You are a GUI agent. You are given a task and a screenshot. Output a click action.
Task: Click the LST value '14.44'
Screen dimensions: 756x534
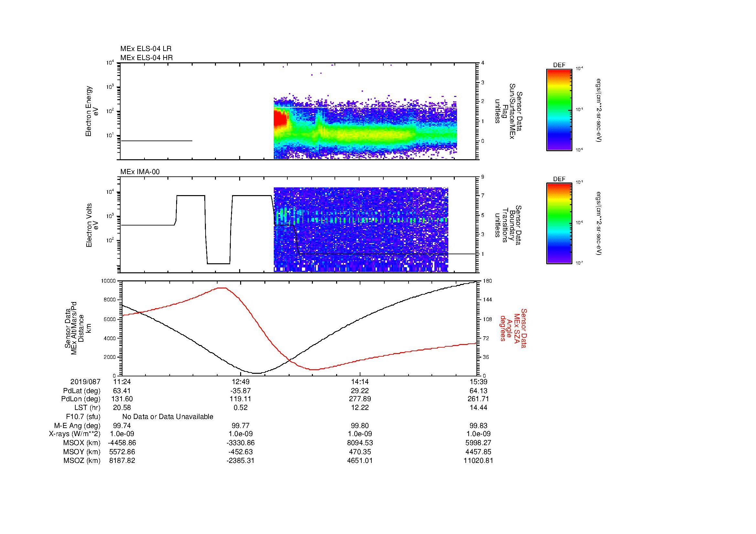tap(479, 408)
